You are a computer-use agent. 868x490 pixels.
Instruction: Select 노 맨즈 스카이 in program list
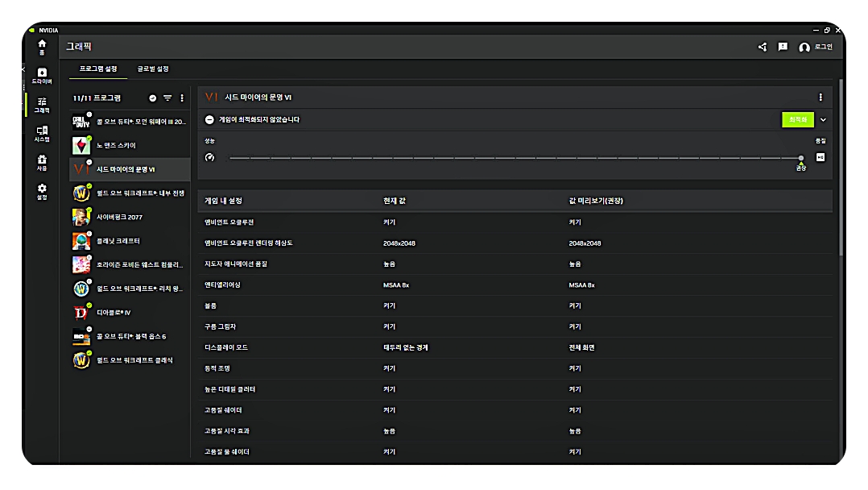130,145
